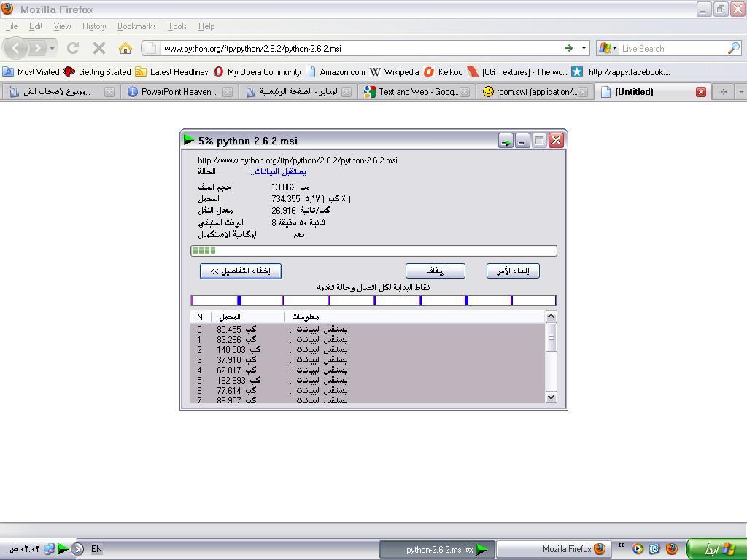Open the History menu
The width and height of the screenshot is (747, 560).
point(94,26)
